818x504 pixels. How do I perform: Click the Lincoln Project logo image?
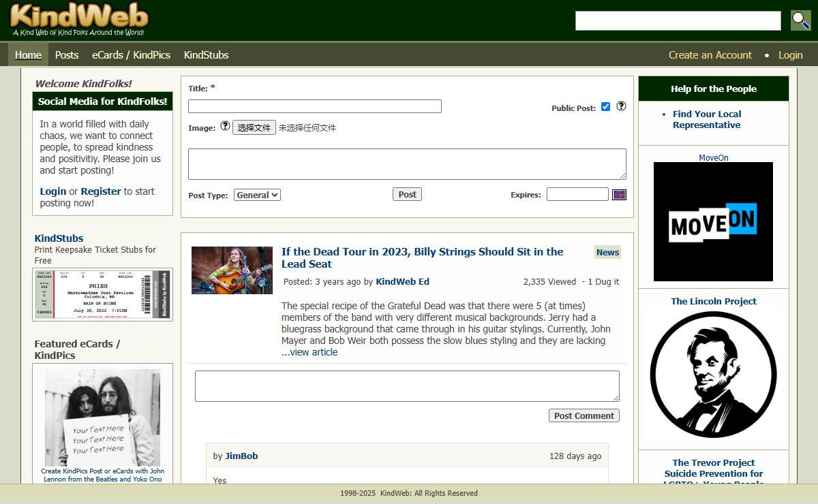point(713,375)
